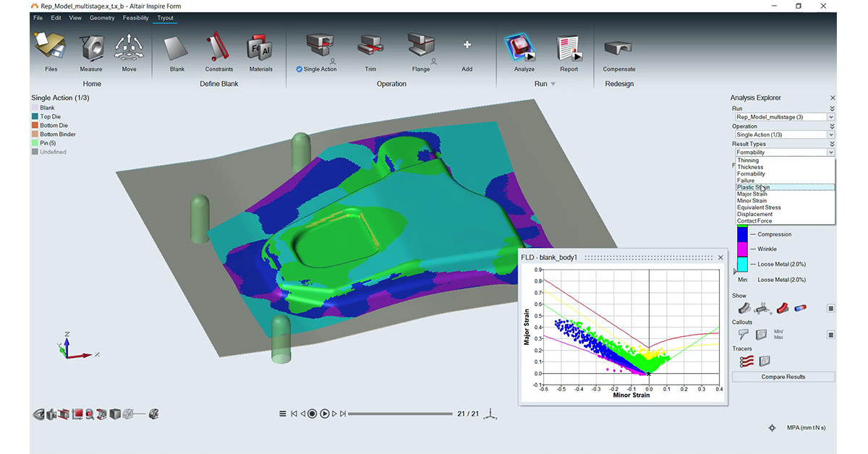Open the Geometry ribbon tab

(x=102, y=18)
